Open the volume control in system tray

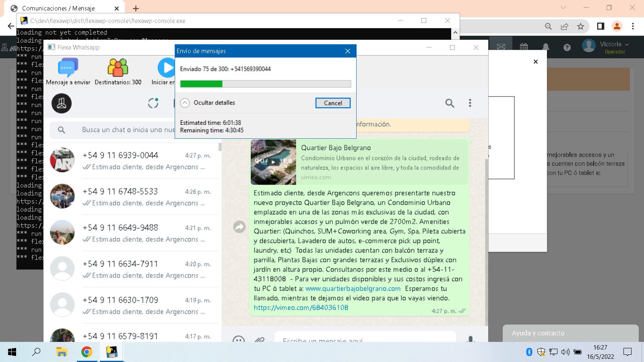coord(565,352)
